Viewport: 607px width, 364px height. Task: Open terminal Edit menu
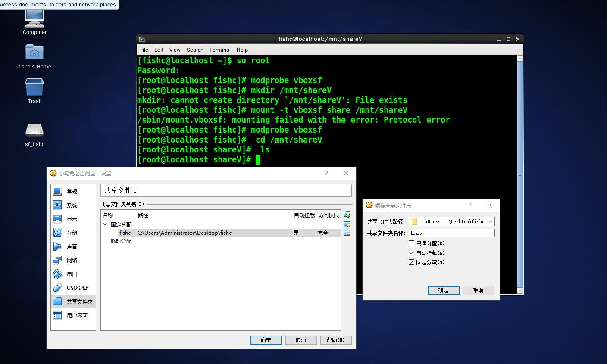(159, 50)
